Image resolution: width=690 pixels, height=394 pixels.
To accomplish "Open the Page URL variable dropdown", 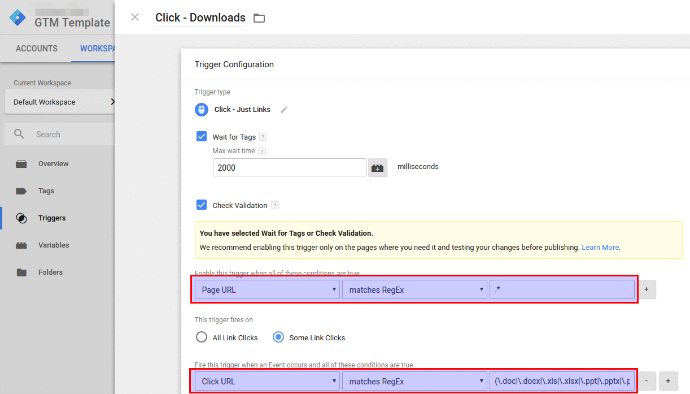I will click(267, 290).
